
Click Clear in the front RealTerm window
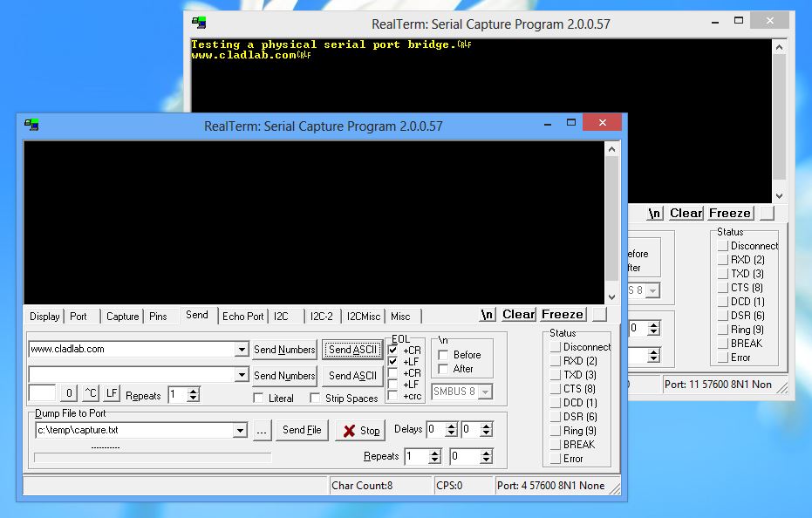coord(518,314)
